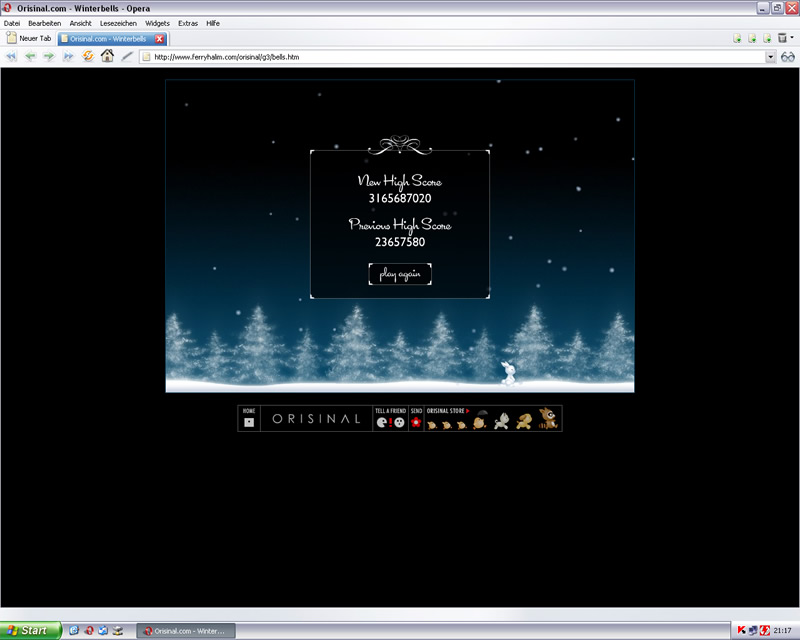Go to the browser home page
Screen dimensions: 800x640
click(107, 56)
